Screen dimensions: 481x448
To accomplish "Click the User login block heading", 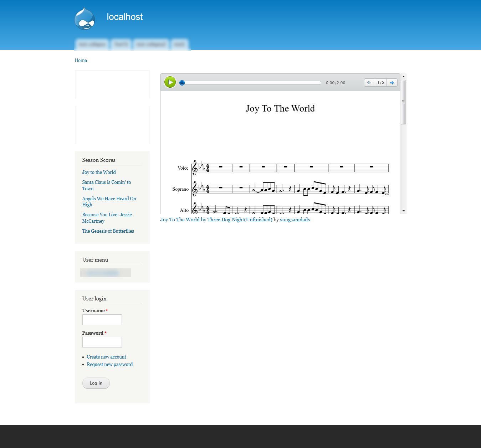I will [94, 299].
